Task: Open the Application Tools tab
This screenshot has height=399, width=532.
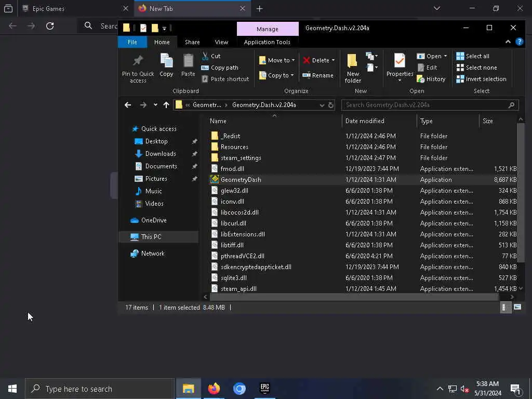Action: click(267, 42)
